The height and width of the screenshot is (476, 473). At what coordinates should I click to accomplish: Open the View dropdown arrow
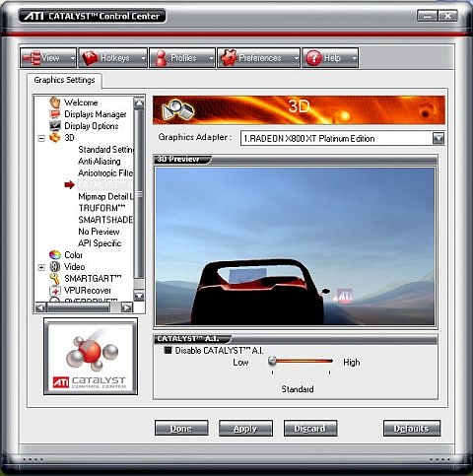click(73, 58)
